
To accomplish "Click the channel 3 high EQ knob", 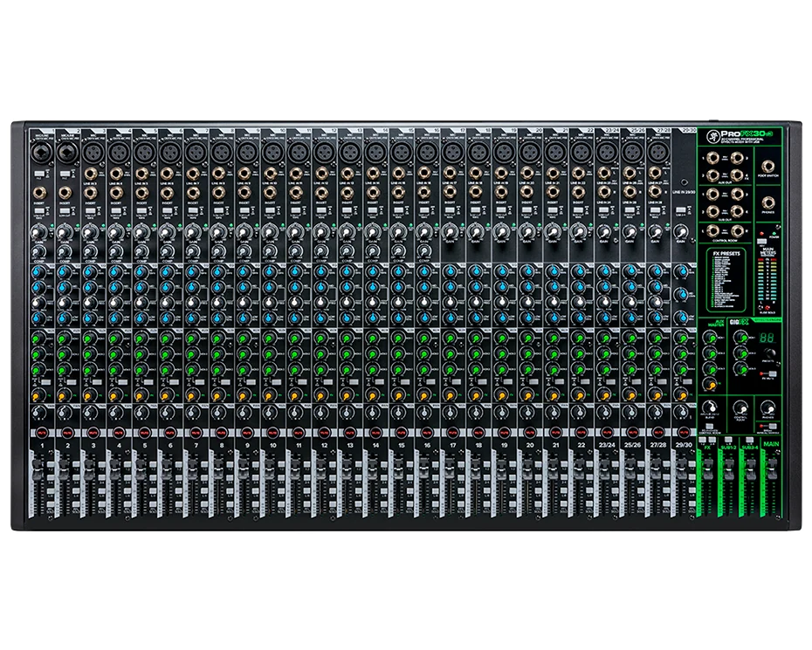I will (x=88, y=273).
